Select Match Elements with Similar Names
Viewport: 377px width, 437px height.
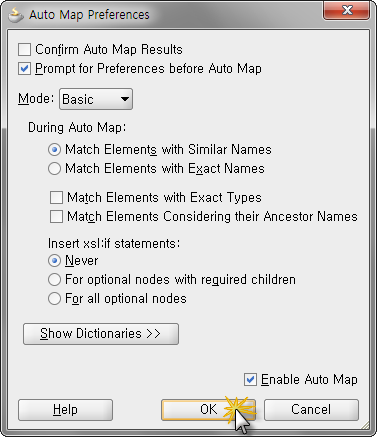54,149
